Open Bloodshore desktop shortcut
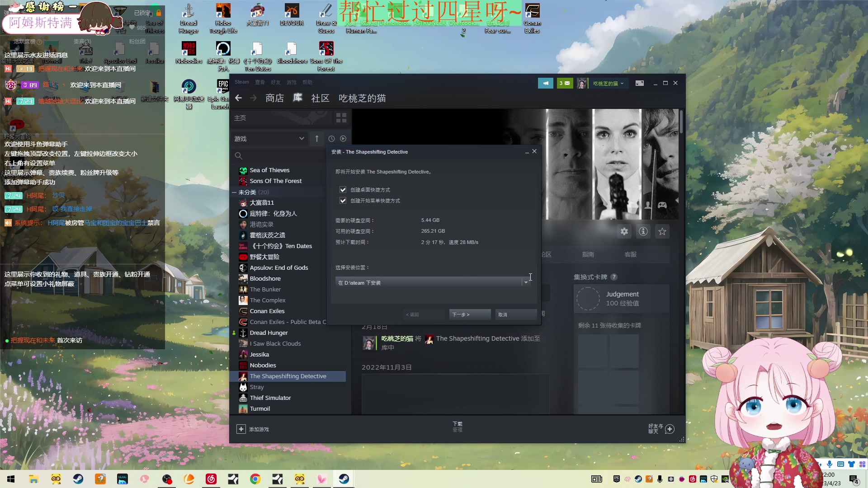 click(x=292, y=53)
